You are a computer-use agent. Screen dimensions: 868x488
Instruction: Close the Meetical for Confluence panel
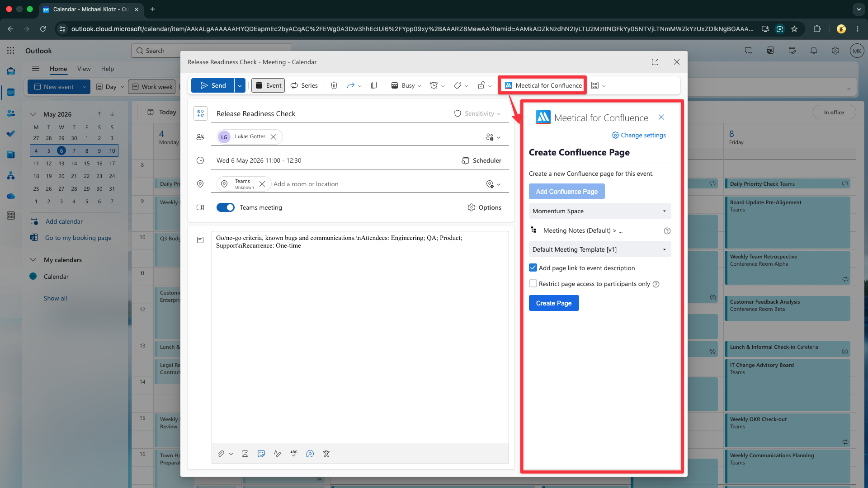[x=661, y=117]
